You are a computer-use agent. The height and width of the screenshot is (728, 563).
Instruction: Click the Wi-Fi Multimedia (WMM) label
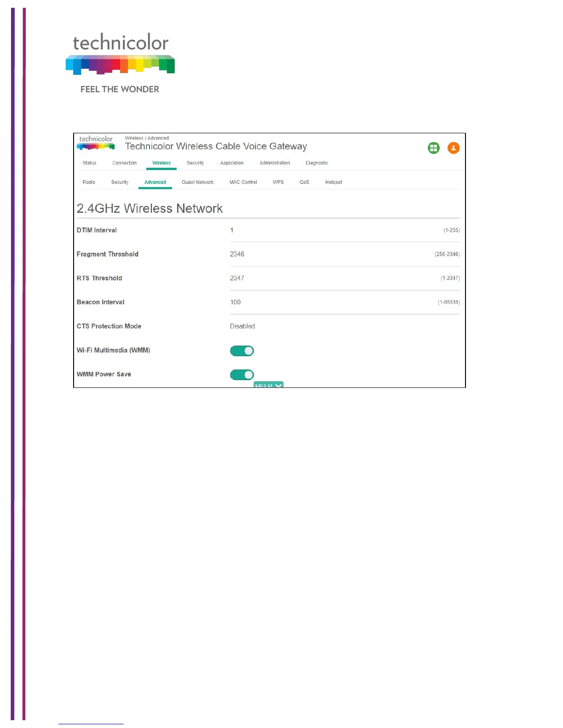114,350
